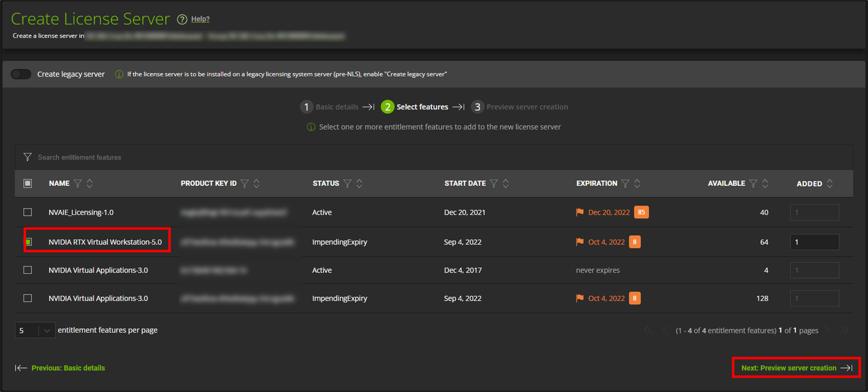
Task: Go to the first page of results
Action: click(648, 331)
